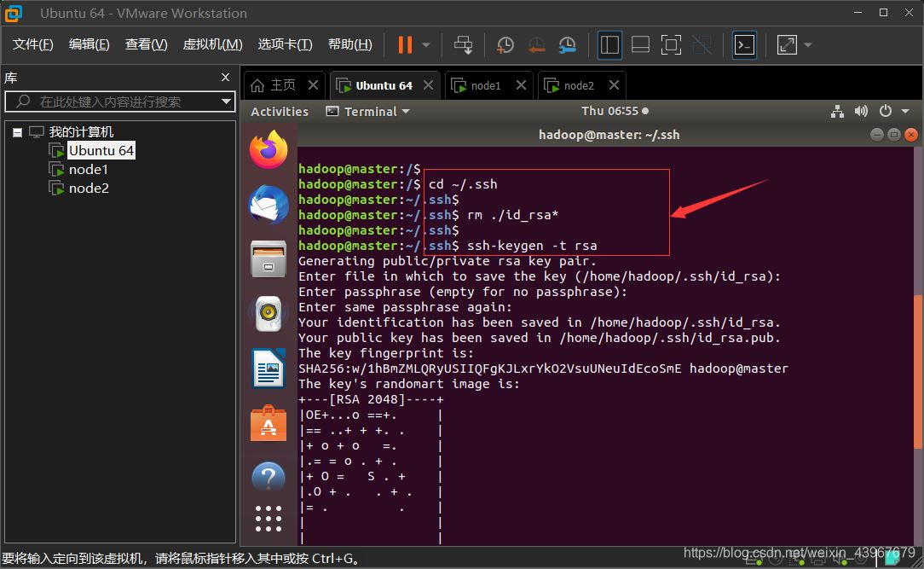Toggle the library sidebar view

click(x=609, y=45)
